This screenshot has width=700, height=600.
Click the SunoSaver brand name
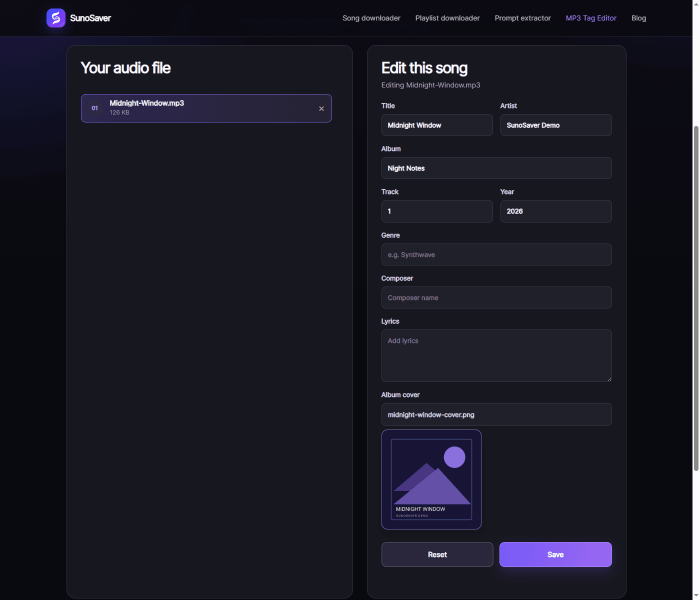point(90,18)
